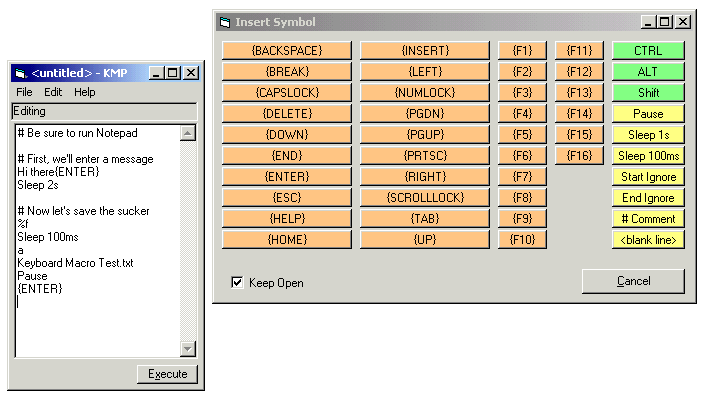Cancel the Insert Symbol dialog
Viewport: 703px width, 397px height.
[x=633, y=281]
